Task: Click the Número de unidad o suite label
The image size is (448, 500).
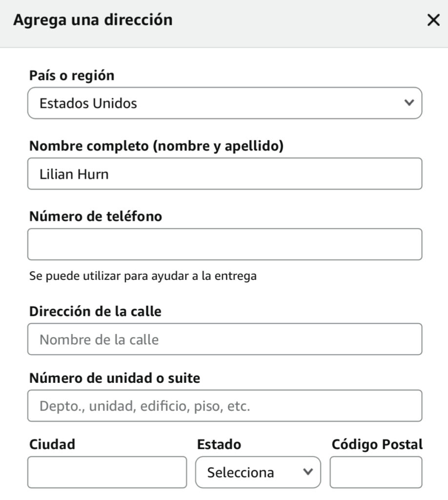Action: 115,378
